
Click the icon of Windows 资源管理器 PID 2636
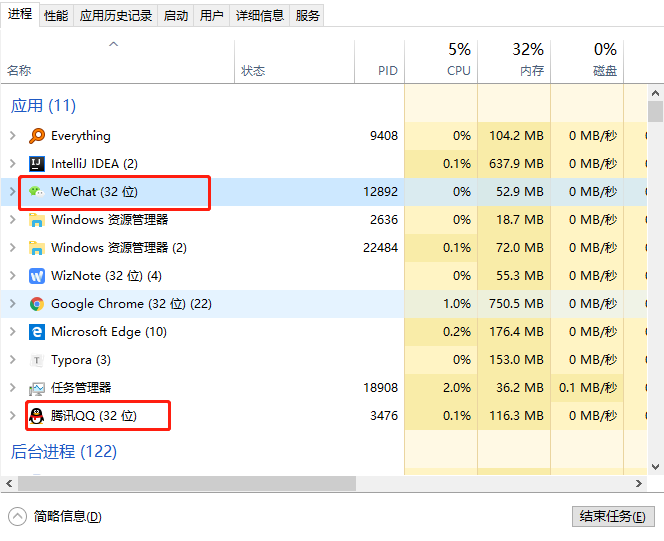coord(37,220)
